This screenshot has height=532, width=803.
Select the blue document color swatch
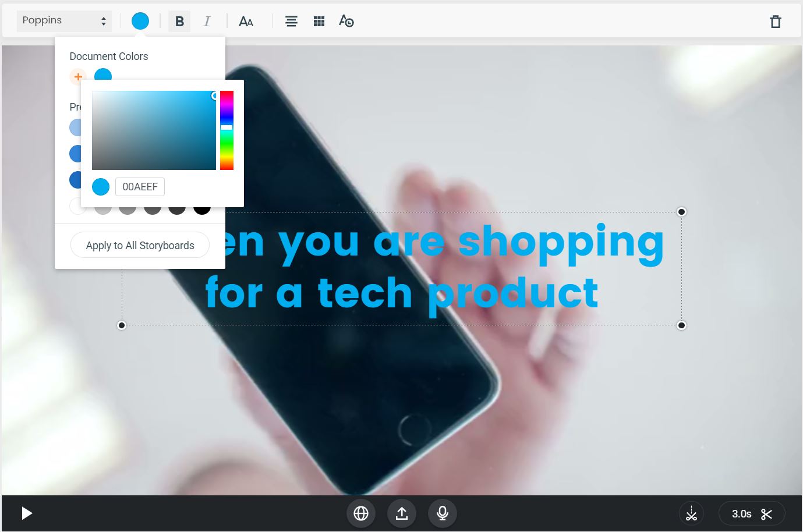coord(103,74)
